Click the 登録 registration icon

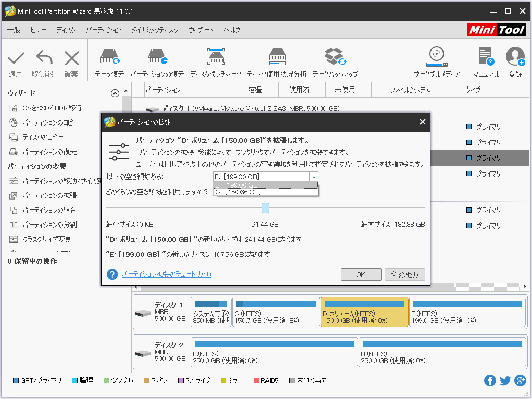(x=515, y=57)
